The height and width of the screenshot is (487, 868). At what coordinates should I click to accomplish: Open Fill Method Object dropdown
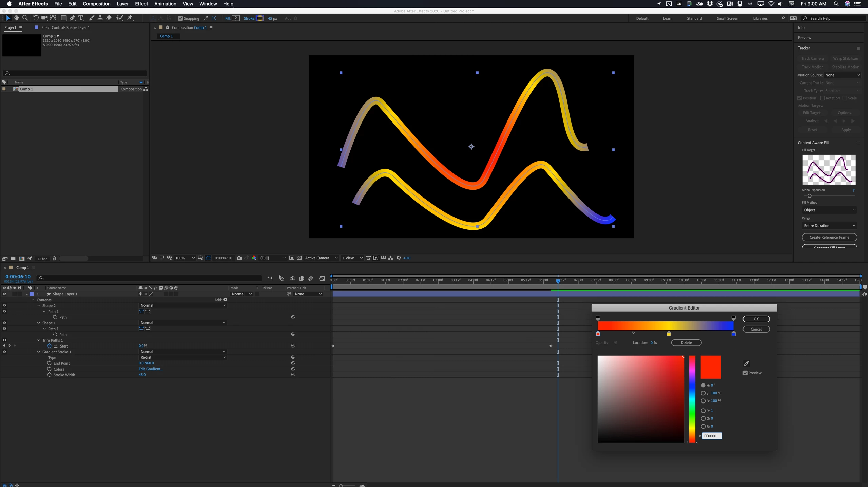[x=829, y=210]
